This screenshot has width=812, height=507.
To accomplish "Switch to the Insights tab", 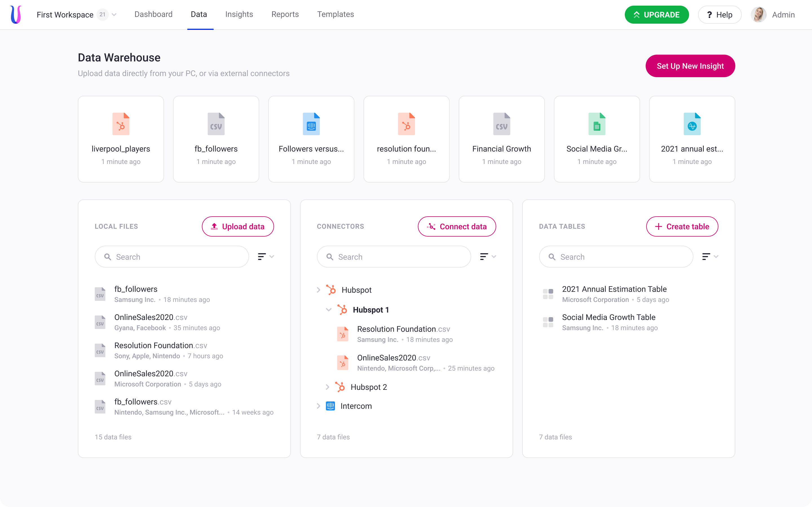I will click(239, 14).
